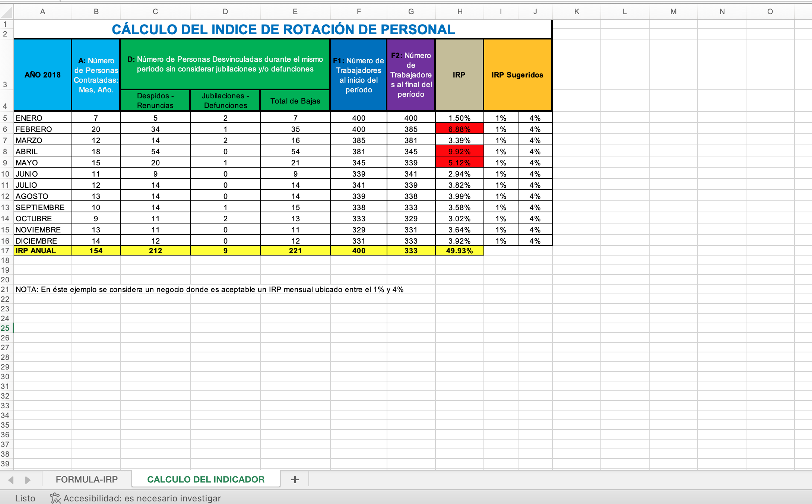Screen dimensions: 812x504
Task: Click the red 9.92% IRP cell
Action: point(459,152)
